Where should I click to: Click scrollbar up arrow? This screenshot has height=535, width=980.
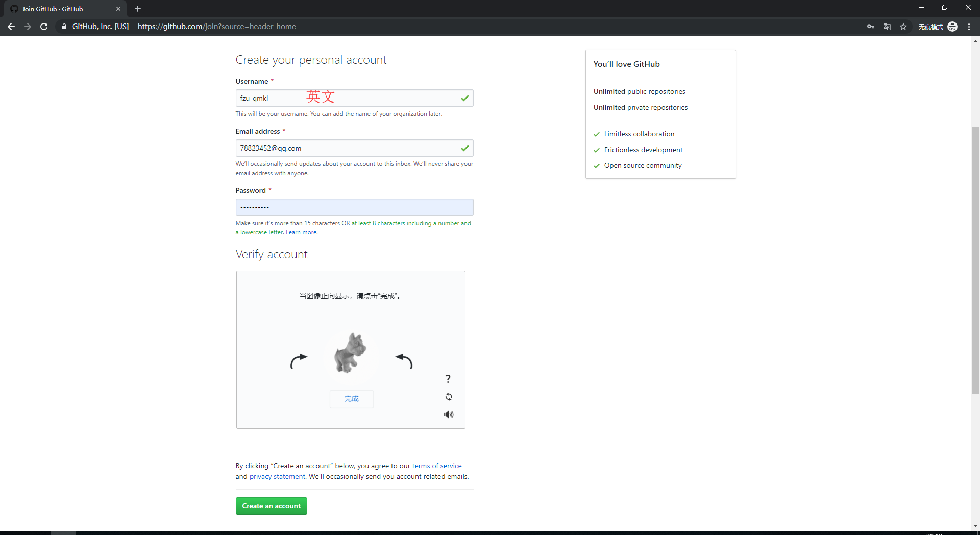click(x=975, y=40)
